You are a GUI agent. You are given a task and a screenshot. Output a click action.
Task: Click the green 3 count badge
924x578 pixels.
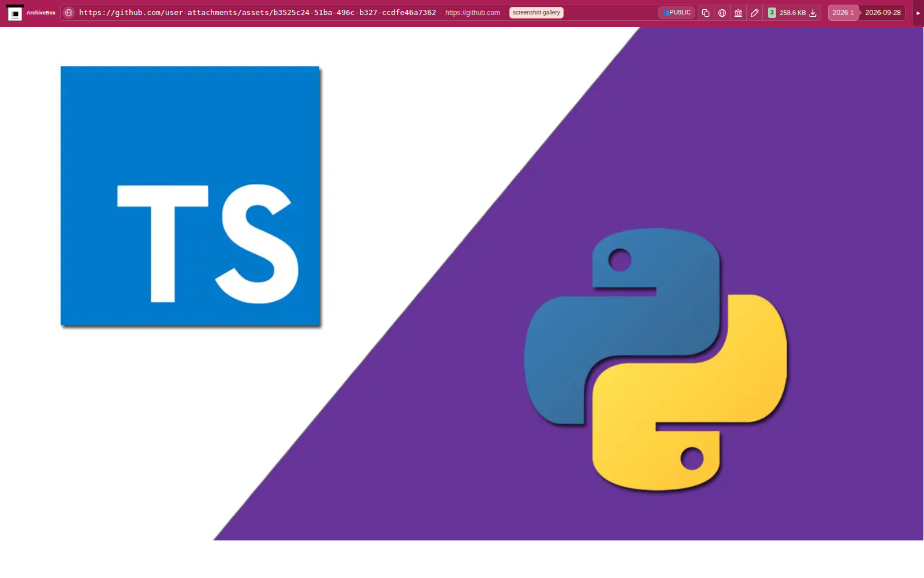point(772,13)
